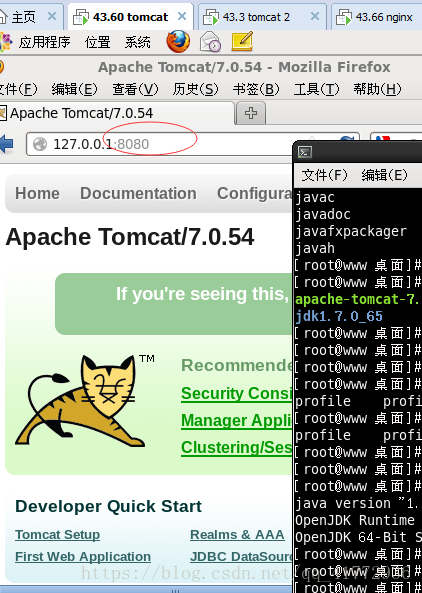Close the 43.60 tomcat tab

[182, 16]
